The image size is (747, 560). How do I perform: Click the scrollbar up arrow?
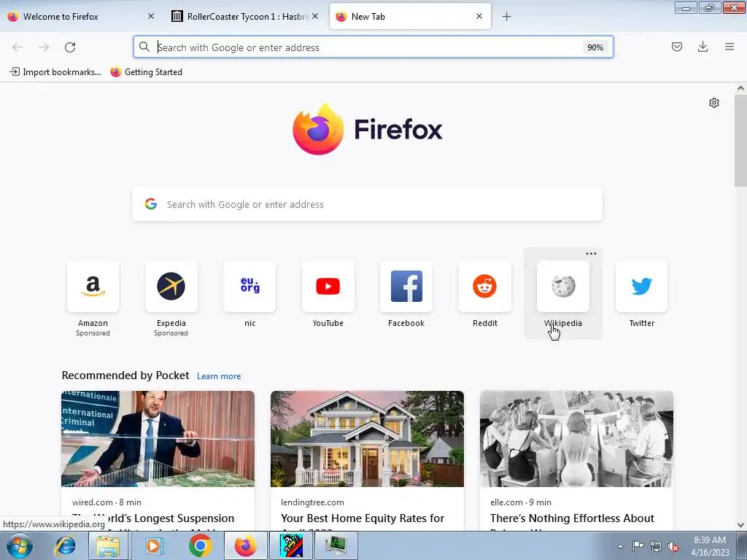(x=740, y=88)
